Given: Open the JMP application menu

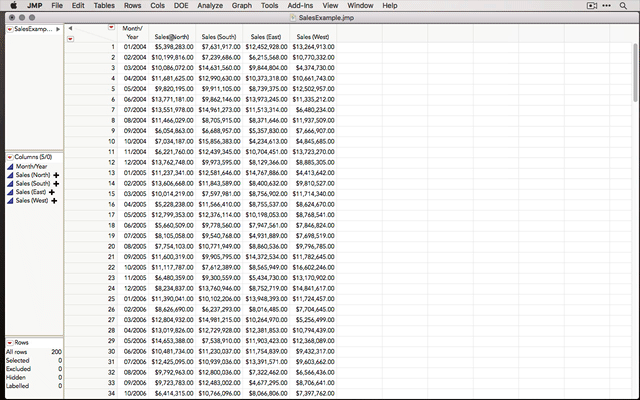Looking at the screenshot, I should tap(35, 6).
